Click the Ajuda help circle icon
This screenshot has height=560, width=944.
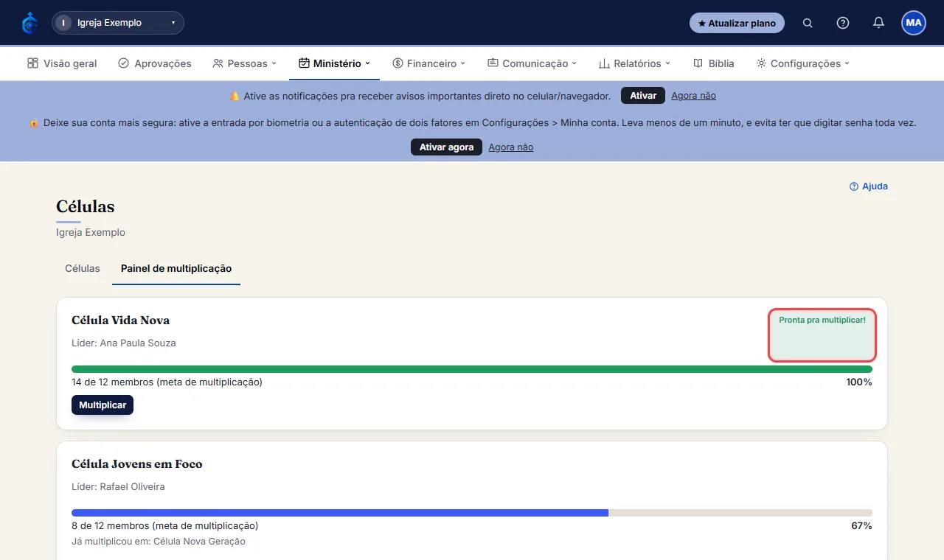[x=854, y=186]
